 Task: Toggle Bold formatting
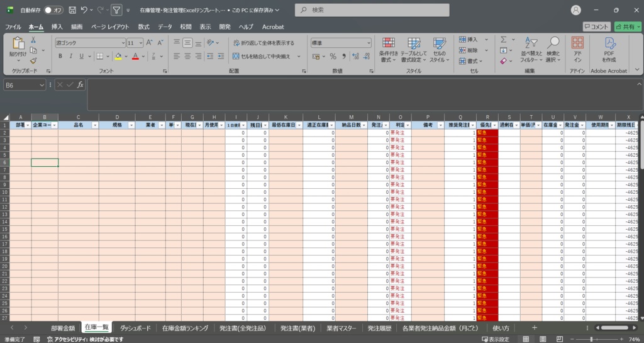click(x=60, y=56)
